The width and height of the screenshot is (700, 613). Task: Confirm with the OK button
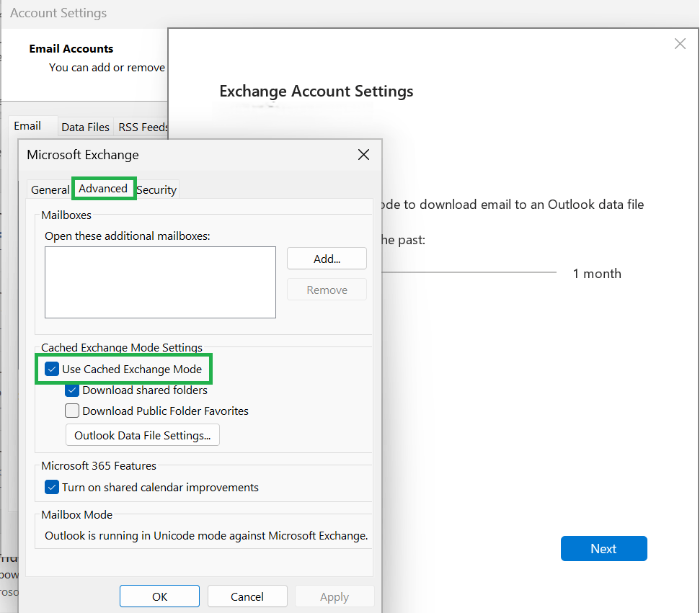coord(159,596)
